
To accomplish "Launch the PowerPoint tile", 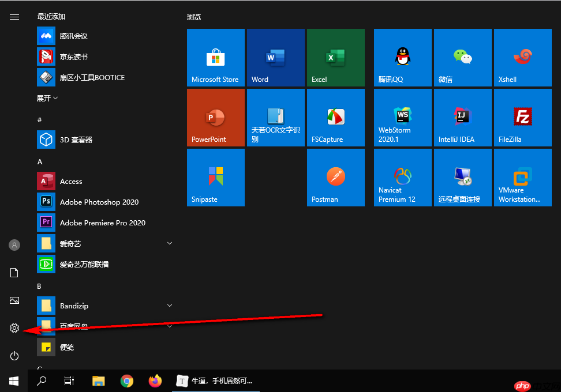I will click(215, 118).
